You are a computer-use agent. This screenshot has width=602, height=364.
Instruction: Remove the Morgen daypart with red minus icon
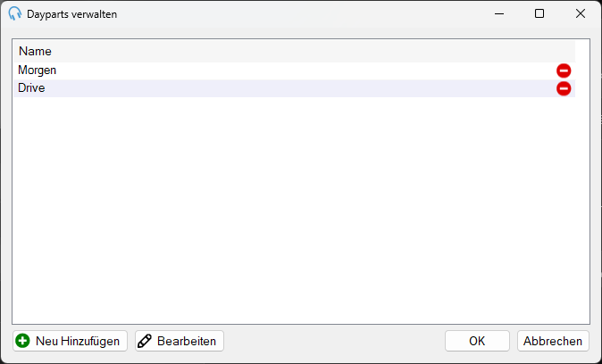pyautogui.click(x=564, y=71)
